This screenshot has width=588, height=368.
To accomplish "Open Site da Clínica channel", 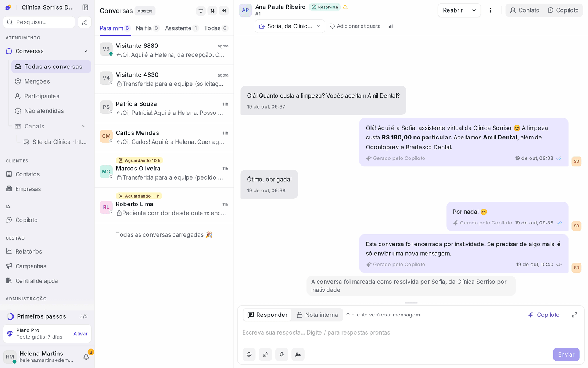I will point(55,142).
